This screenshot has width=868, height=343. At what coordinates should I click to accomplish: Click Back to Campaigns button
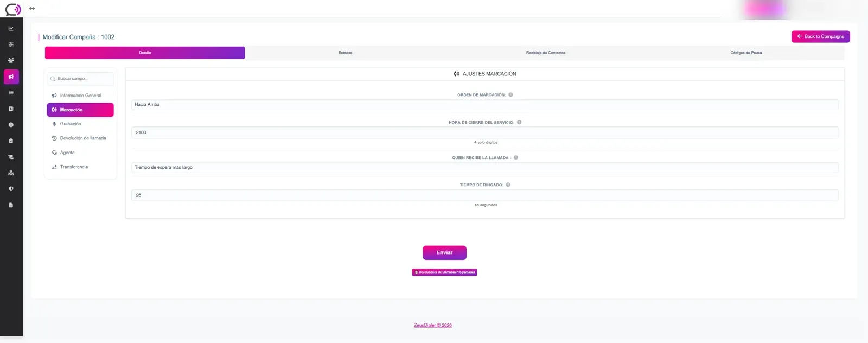click(820, 36)
